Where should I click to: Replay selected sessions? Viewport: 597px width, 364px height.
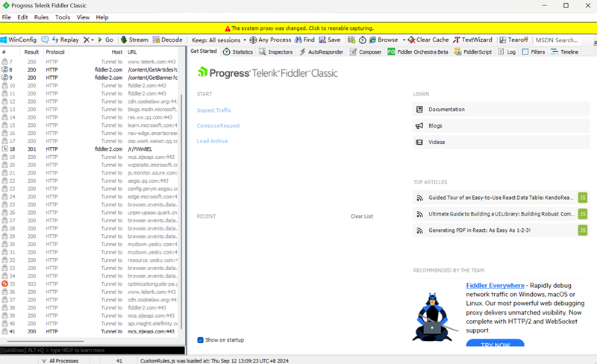[65, 40]
